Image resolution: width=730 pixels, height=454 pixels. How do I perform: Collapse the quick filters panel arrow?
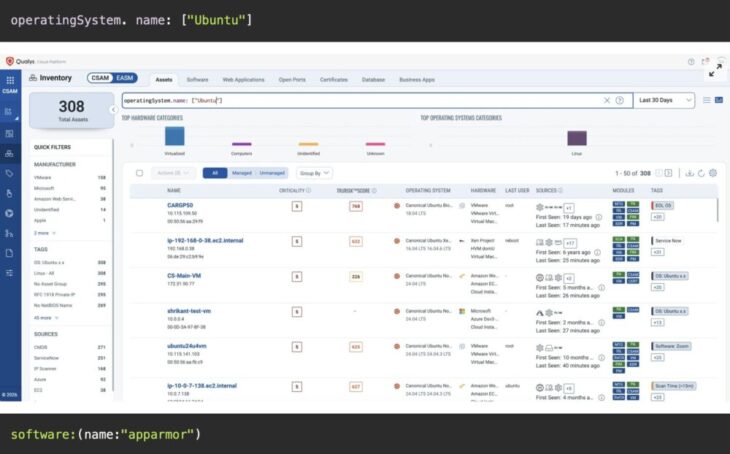pos(113,109)
